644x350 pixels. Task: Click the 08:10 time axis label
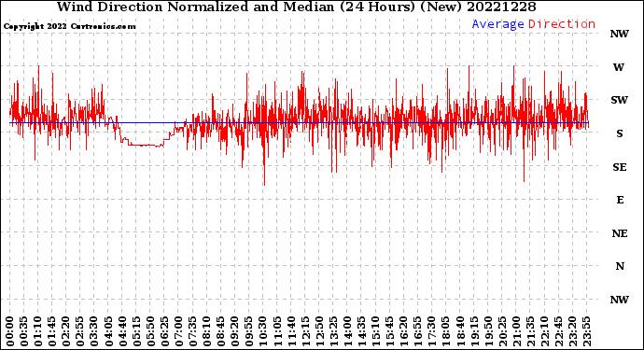point(207,331)
